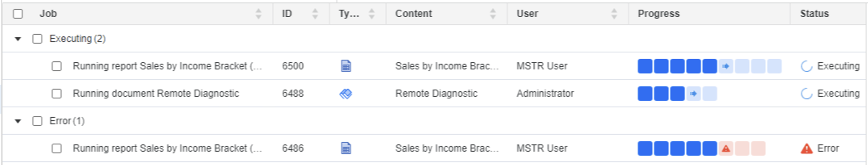868x165 pixels.
Task: Click spinner icon for job 6488 status
Action: [806, 94]
